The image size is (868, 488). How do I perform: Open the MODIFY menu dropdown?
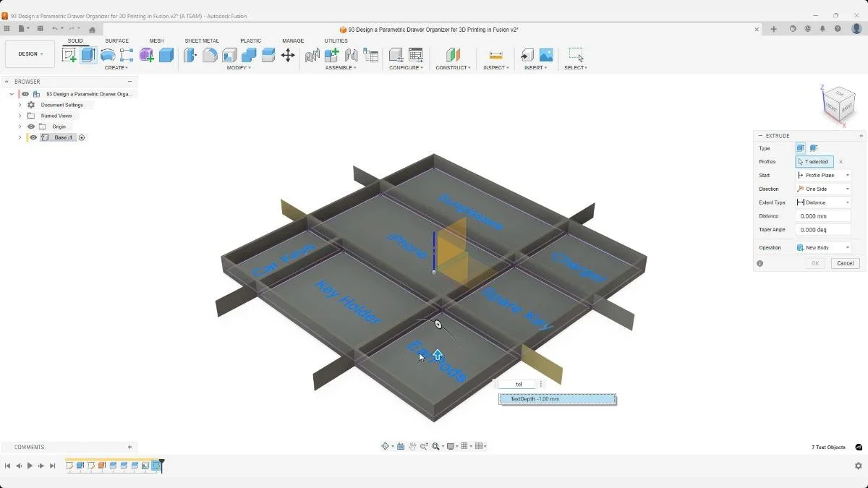[239, 68]
